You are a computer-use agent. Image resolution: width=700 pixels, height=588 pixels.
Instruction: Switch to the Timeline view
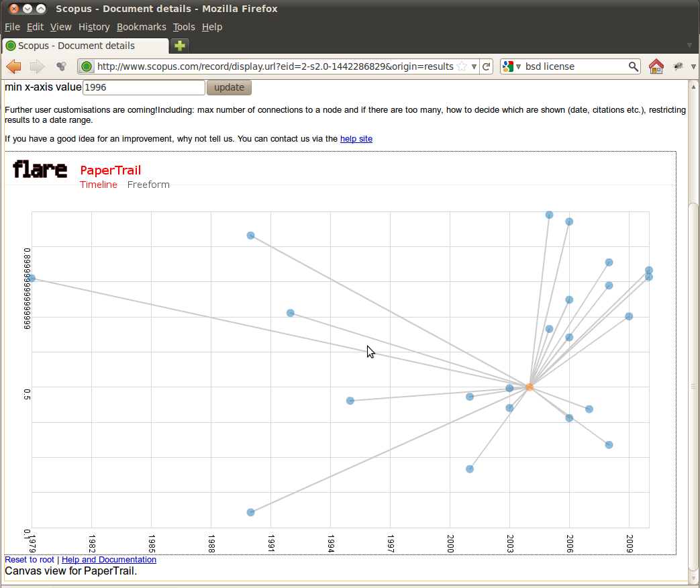(99, 185)
